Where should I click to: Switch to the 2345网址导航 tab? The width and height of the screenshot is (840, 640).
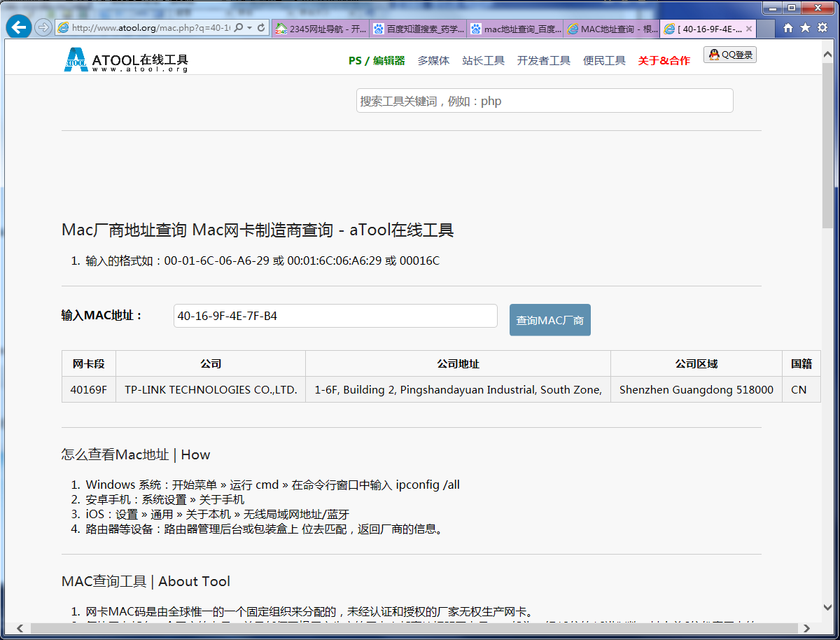tap(320, 29)
